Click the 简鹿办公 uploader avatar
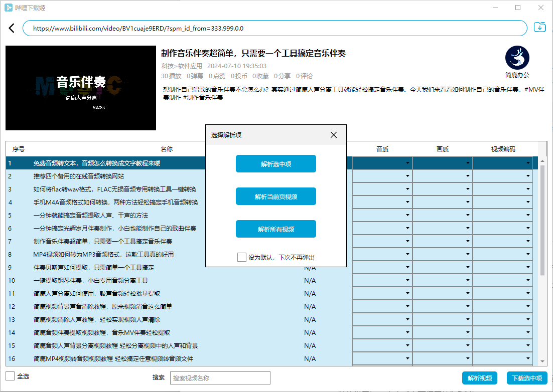 517,58
